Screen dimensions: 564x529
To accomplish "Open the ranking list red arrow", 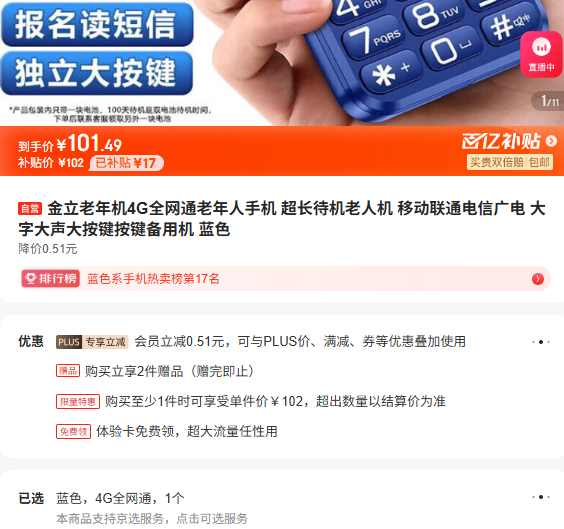I will (538, 279).
